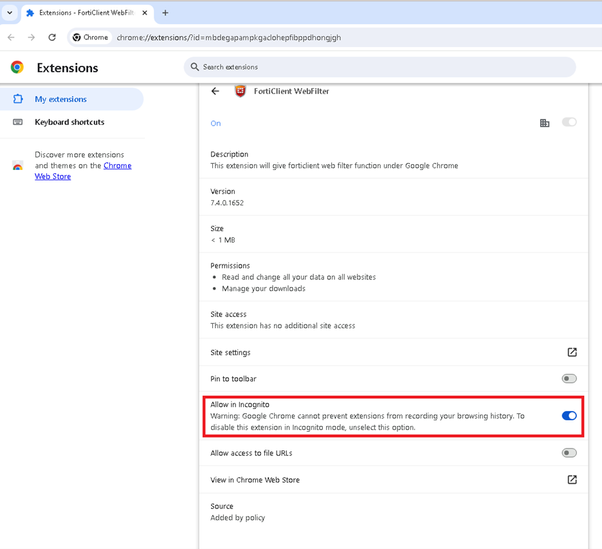Select My extensions in sidebar
Viewport: 602px width, 549px height.
coord(72,99)
